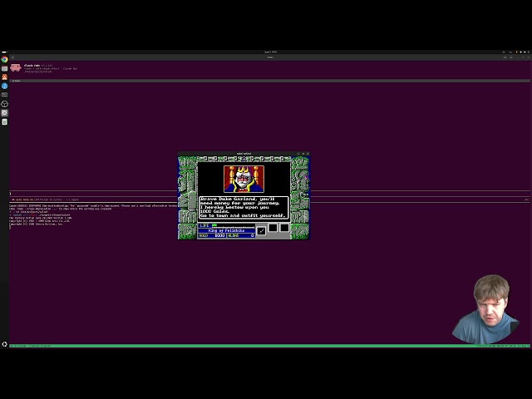Click the King of Felishika name label
Screen dimensions: 532x399
pos(227,230)
